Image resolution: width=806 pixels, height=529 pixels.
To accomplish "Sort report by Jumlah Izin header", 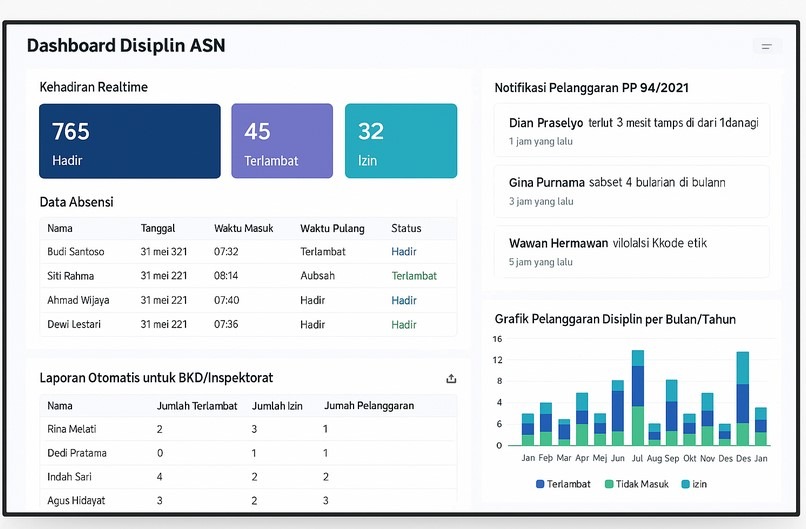I will [x=277, y=406].
